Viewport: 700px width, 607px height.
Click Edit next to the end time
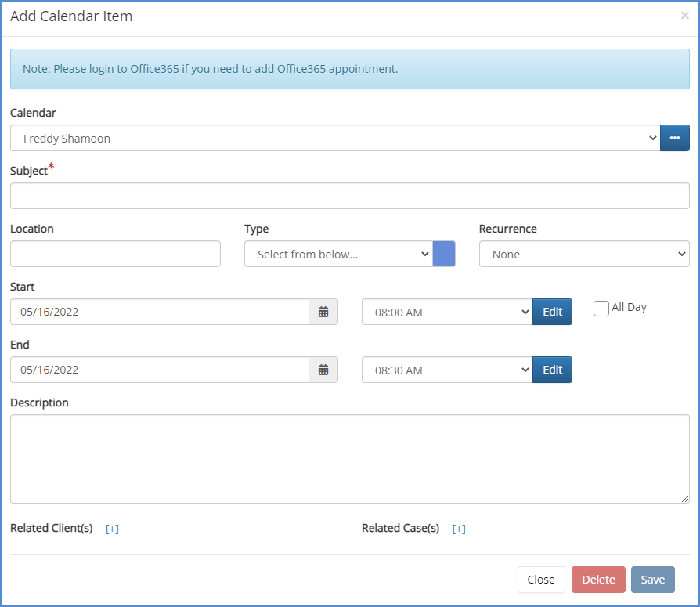tap(552, 370)
